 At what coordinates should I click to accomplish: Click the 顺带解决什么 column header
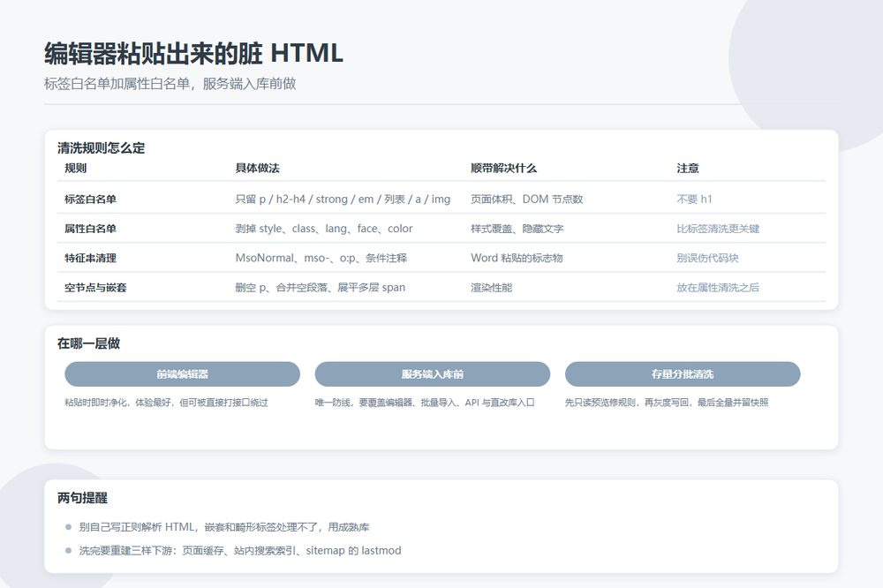(x=503, y=168)
